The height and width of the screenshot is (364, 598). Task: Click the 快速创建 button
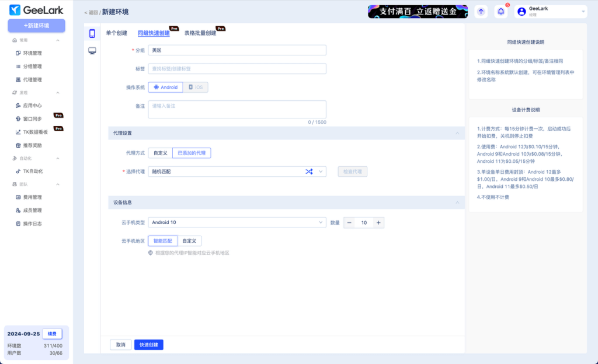tap(149, 345)
